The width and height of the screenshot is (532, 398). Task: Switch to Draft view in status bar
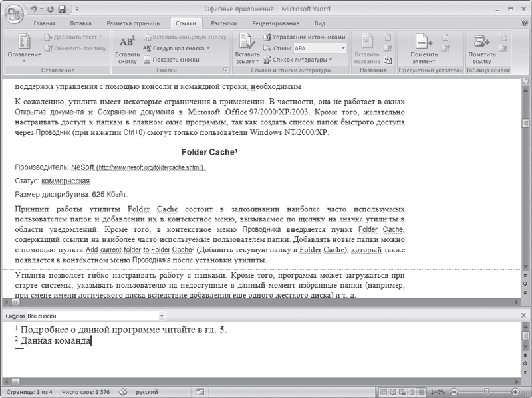421,392
